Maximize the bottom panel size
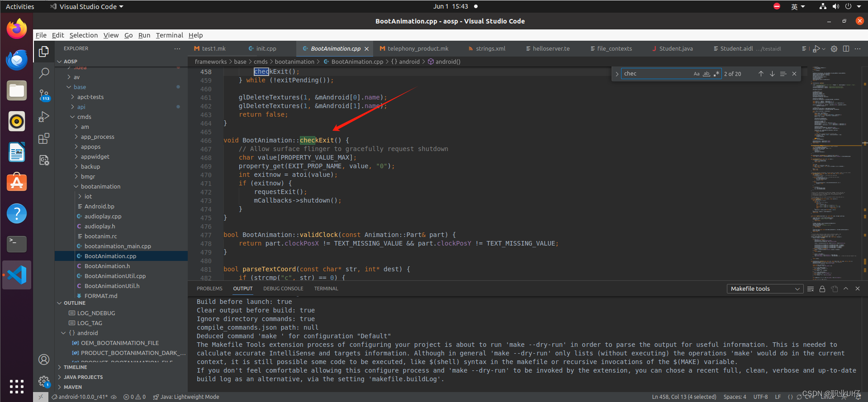Image resolution: width=868 pixels, height=402 pixels. pos(846,288)
